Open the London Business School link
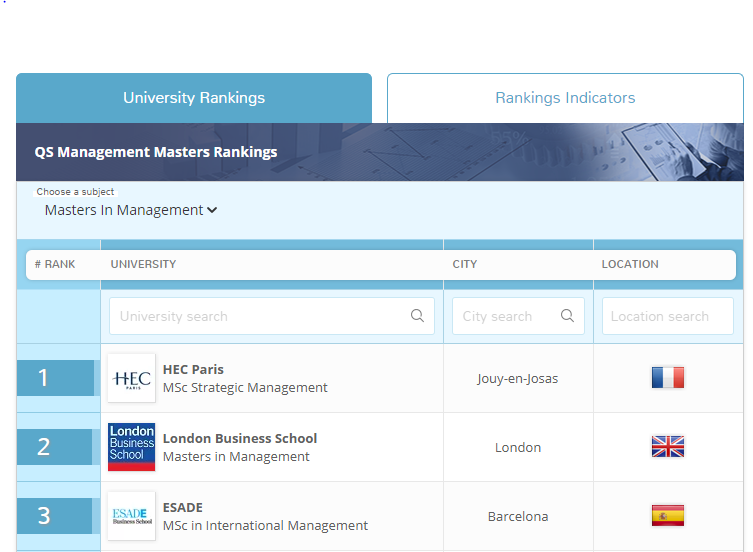This screenshot has width=753, height=552. click(x=240, y=439)
